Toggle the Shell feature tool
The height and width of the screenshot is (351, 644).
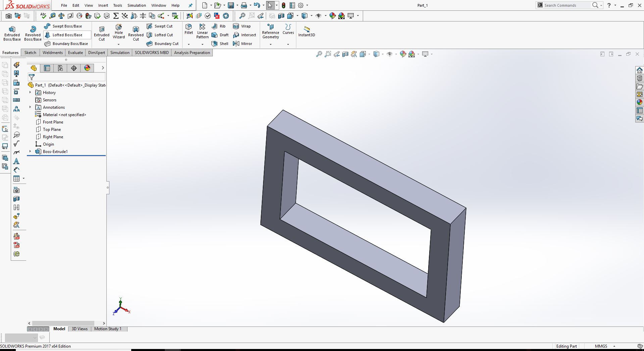tap(220, 43)
